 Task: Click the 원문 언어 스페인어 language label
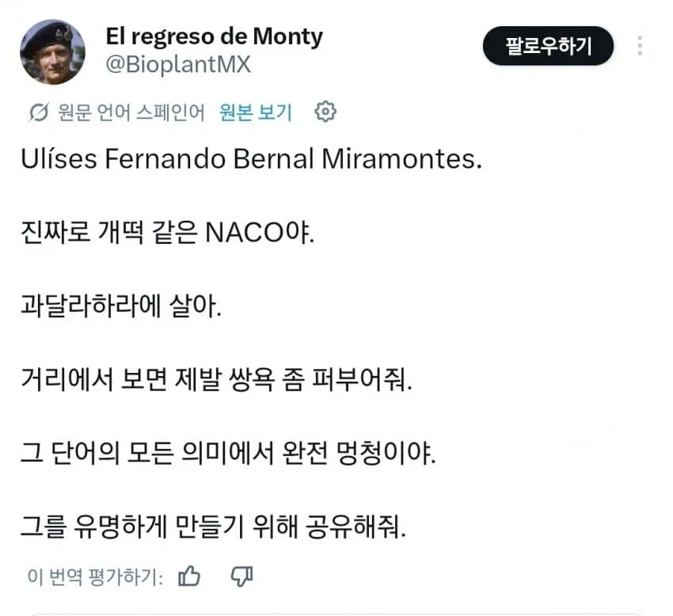pos(131,112)
